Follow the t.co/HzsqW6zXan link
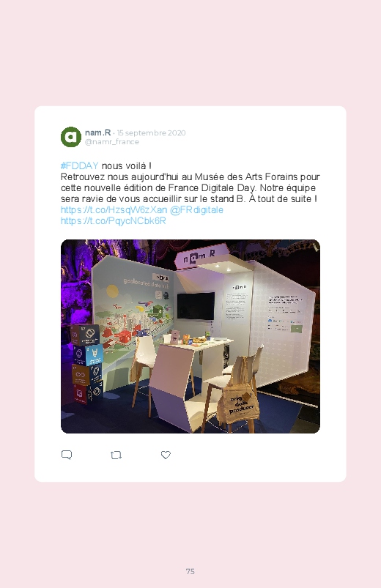 pos(114,210)
